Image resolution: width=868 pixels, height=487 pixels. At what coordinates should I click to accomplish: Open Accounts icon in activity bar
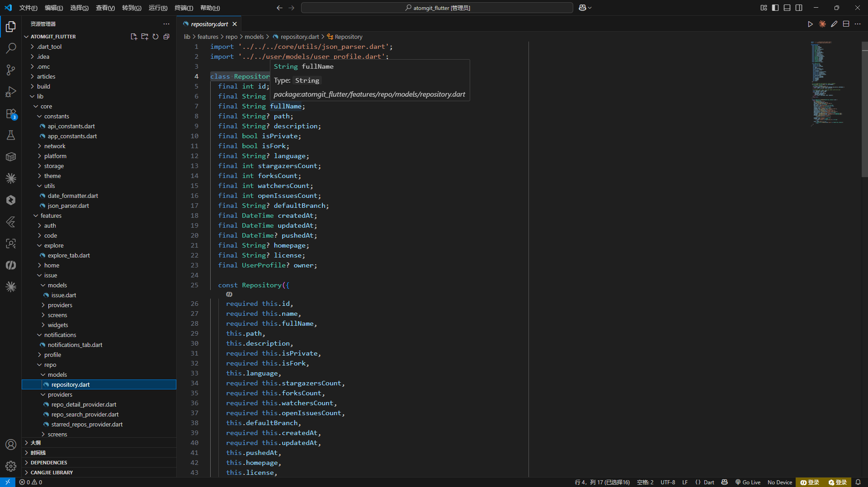(11, 445)
